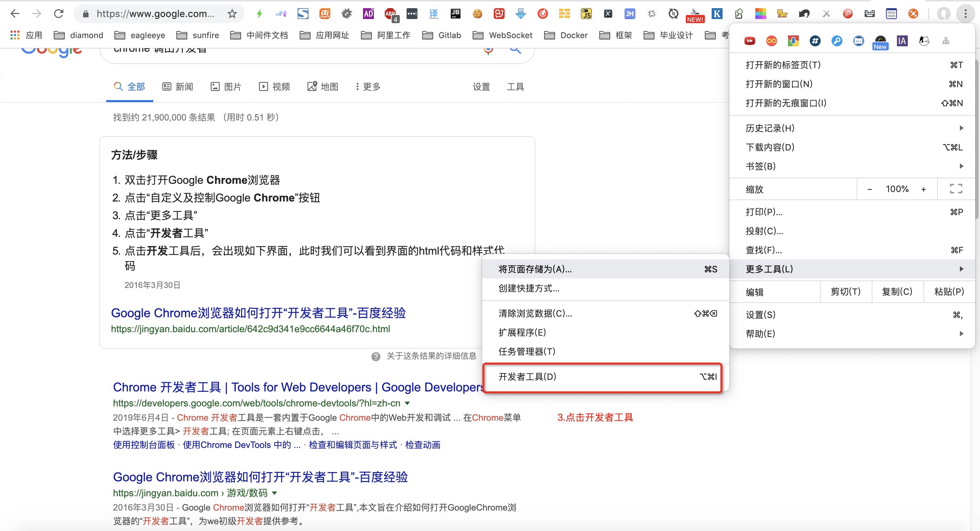
Task: Open Chrome 开发者工具 Google Developers result link
Action: (x=299, y=387)
